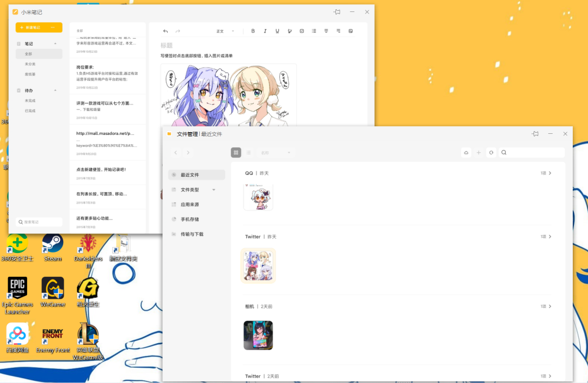Click refresh icon in file manager toolbar

[491, 152]
